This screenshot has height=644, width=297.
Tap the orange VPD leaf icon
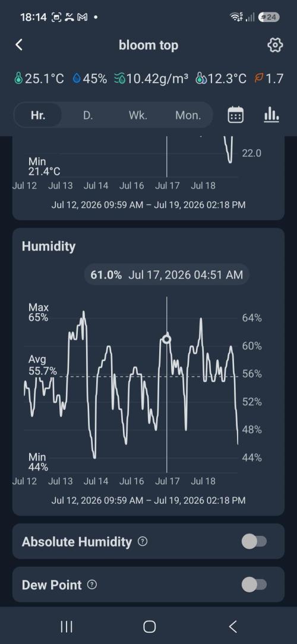(258, 78)
